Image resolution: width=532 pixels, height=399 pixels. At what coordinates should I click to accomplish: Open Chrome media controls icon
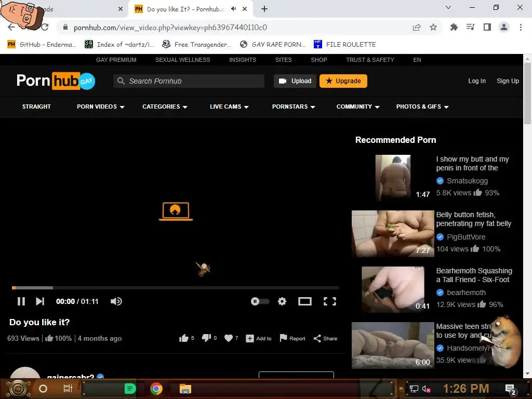[x=471, y=27]
